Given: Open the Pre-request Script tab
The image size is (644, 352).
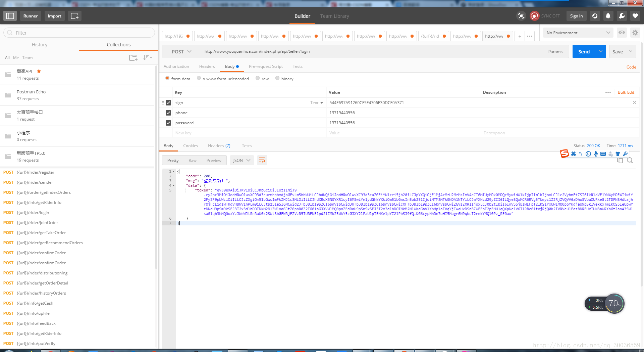Looking at the screenshot, I should (x=266, y=67).
